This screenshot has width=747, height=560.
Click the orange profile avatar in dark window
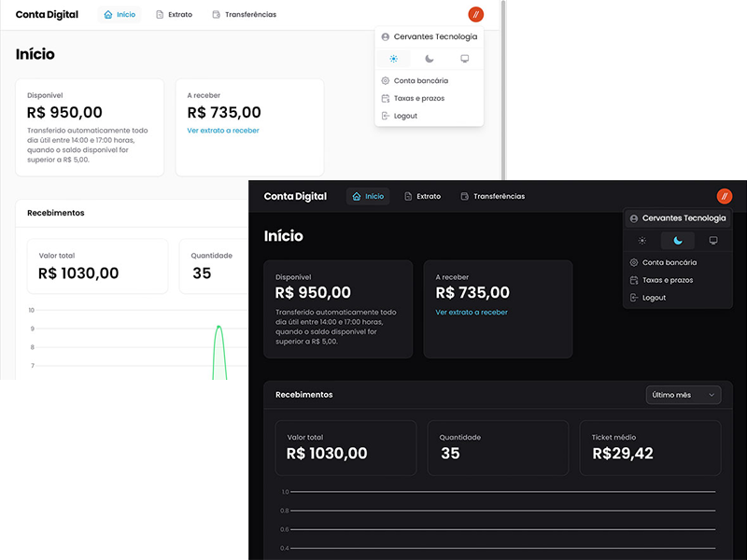(725, 196)
